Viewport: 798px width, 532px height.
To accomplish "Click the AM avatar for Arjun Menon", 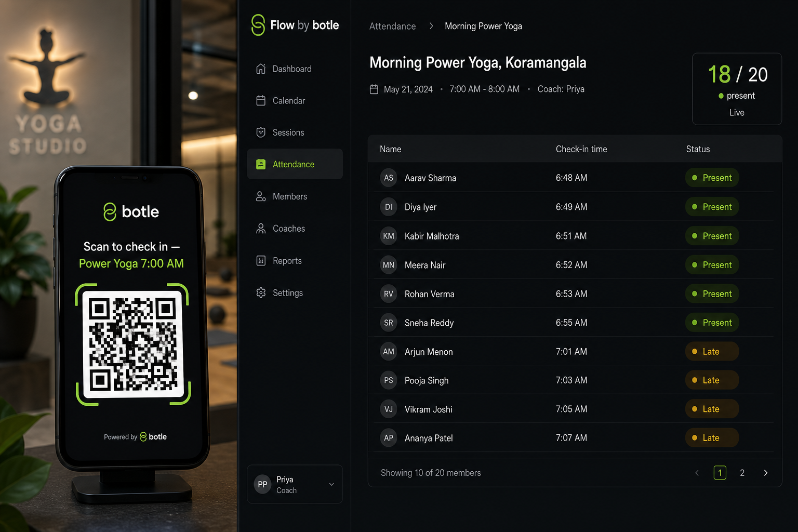I will pyautogui.click(x=389, y=352).
